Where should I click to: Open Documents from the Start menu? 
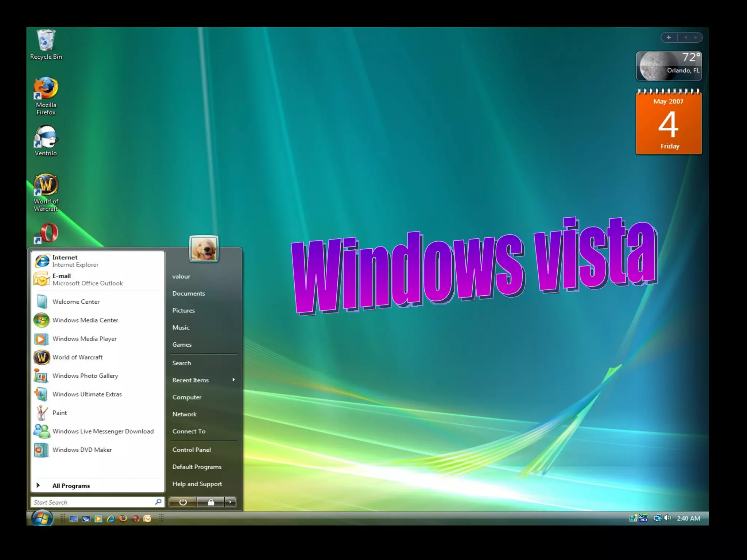[204, 293]
